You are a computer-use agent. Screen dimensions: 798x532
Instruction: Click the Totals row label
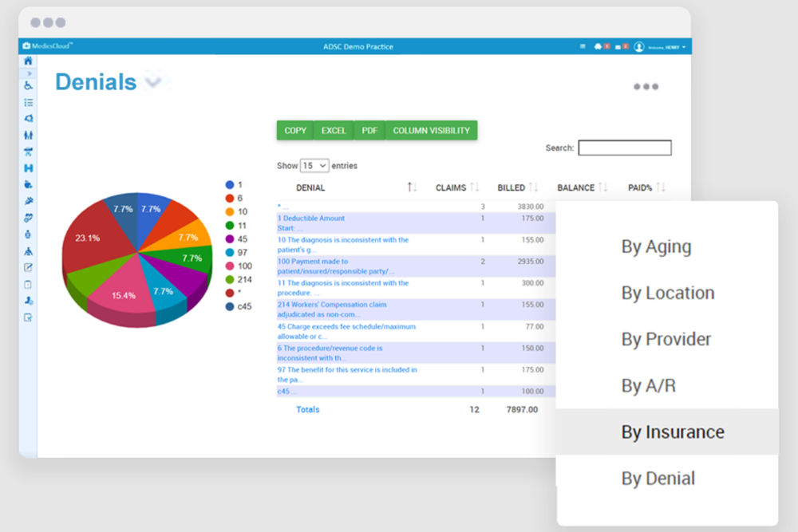pyautogui.click(x=308, y=409)
